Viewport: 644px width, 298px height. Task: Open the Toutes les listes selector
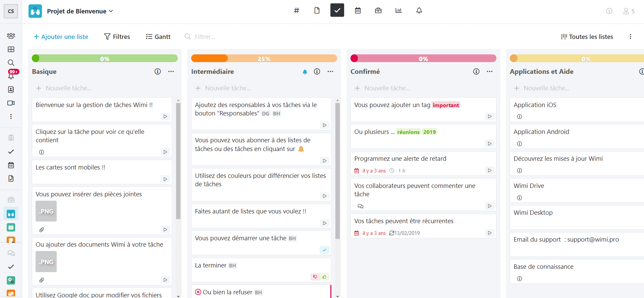click(587, 37)
